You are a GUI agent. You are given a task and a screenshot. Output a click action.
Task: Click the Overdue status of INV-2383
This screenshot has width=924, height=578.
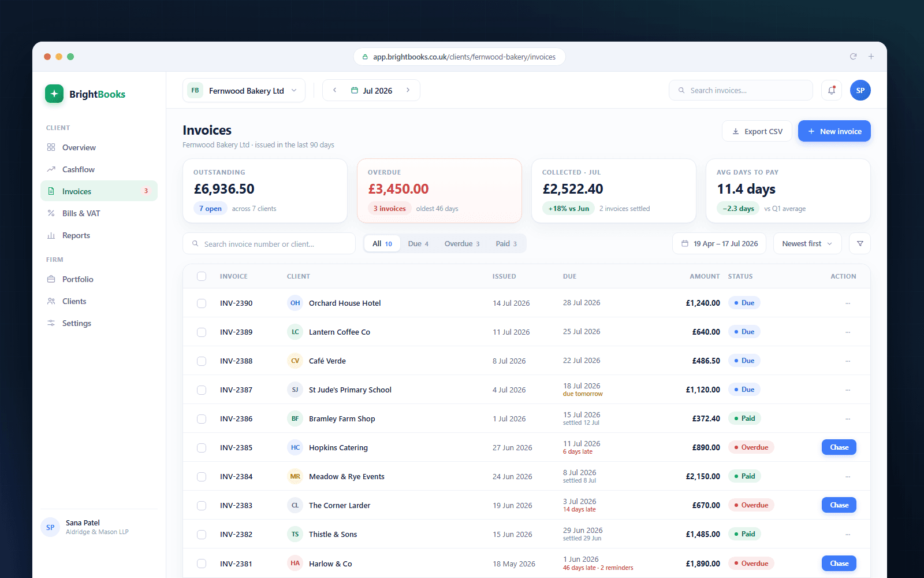[x=751, y=505]
